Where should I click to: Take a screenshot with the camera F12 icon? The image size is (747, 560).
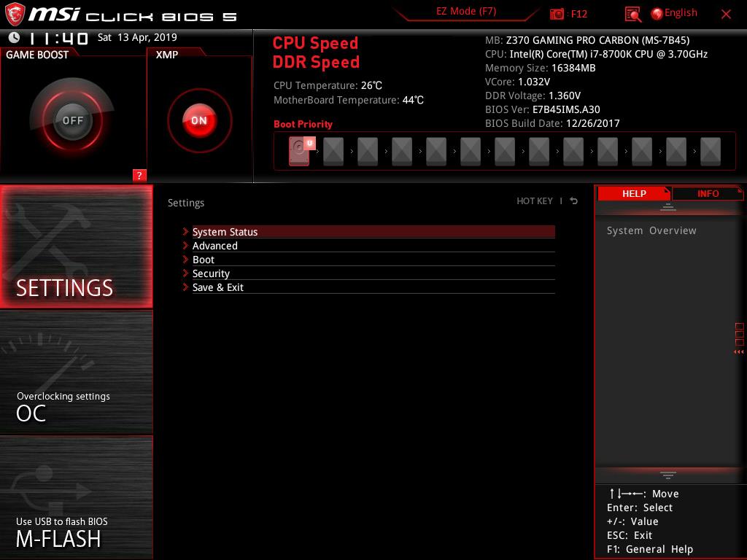557,14
